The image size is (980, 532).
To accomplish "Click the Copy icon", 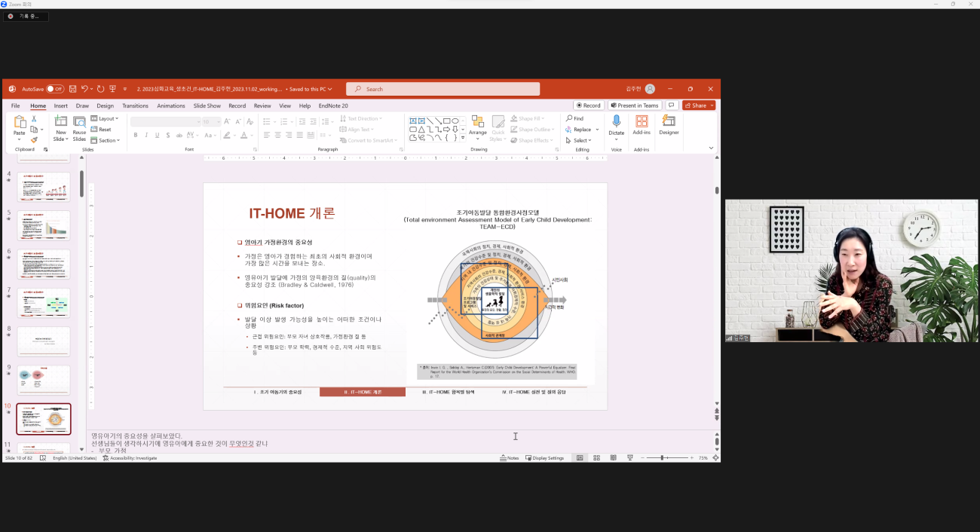I will (33, 129).
